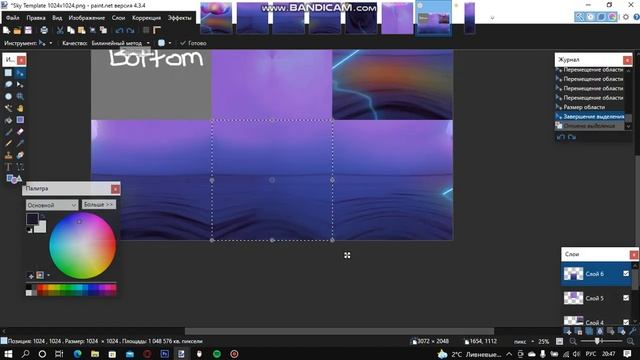Select the Gradient tool
Screen dimensions: 640x360
20,120
